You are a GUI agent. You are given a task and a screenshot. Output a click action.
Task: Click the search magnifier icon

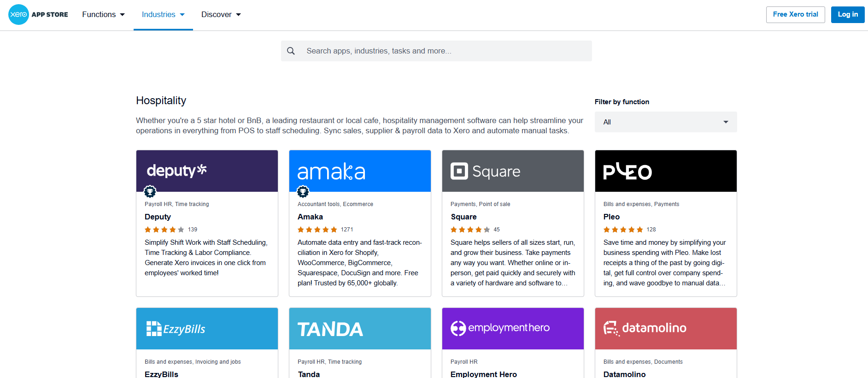[291, 51]
